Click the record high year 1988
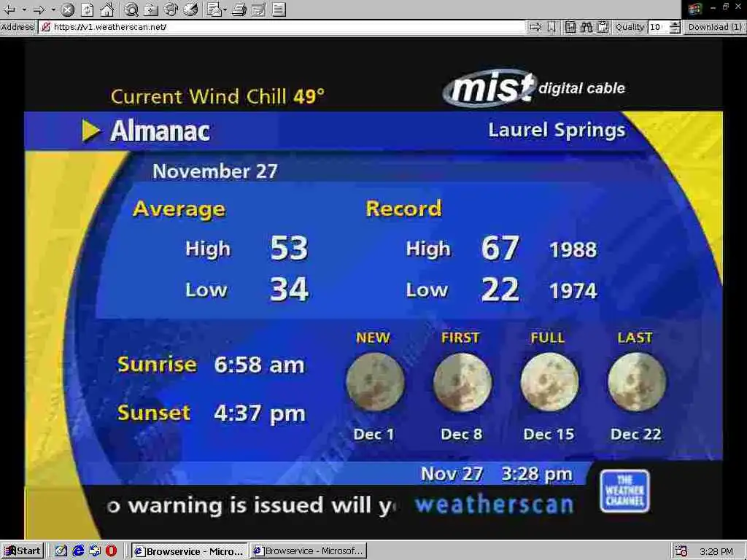This screenshot has width=747, height=560. [x=573, y=249]
